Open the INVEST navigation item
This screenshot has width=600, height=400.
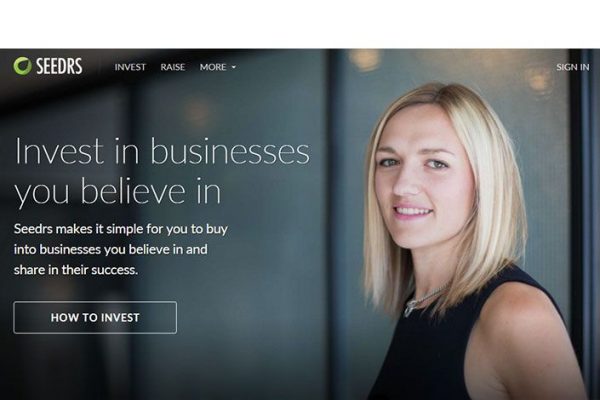pos(130,67)
